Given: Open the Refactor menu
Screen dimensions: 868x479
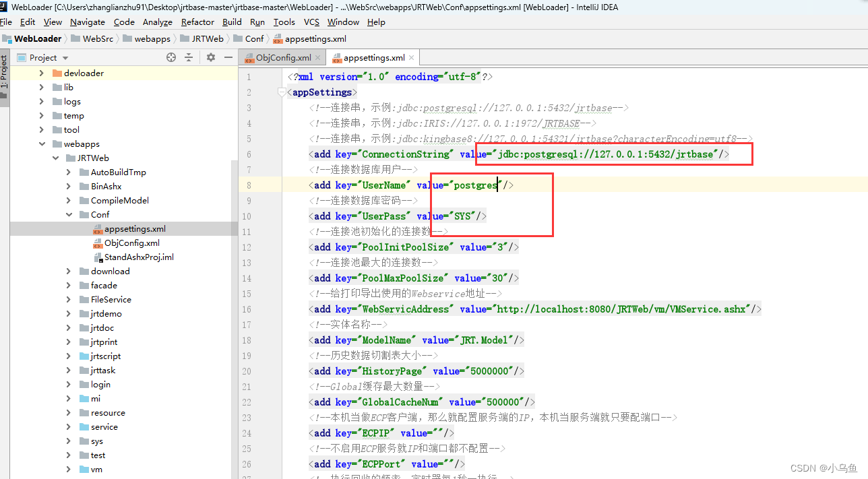Looking at the screenshot, I should 197,22.
